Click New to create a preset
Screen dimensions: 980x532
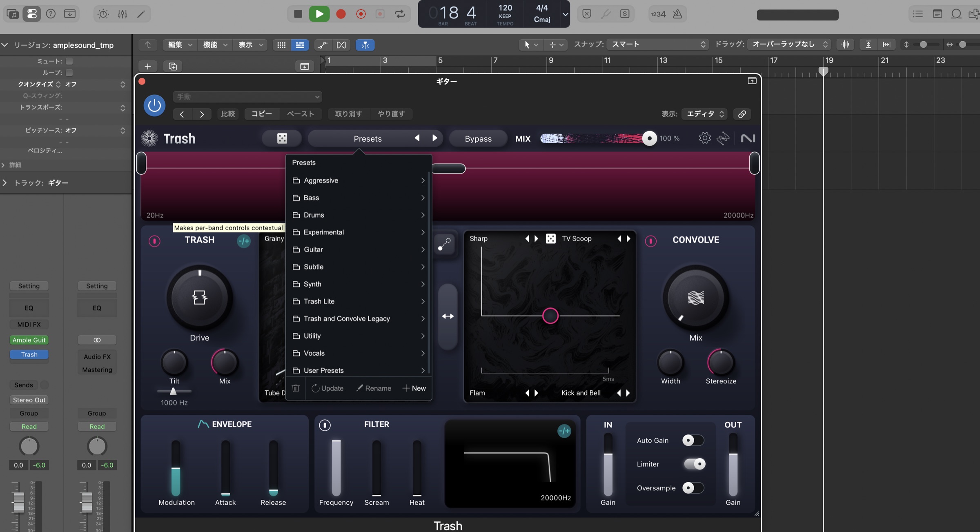(414, 388)
